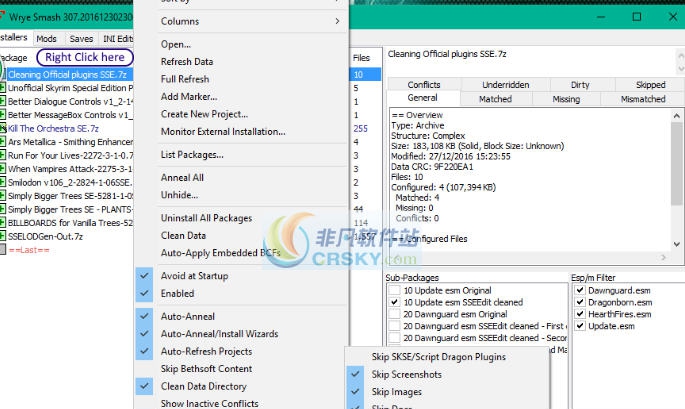685x409 pixels.
Task: Choose Add Marker... menu item
Action: tap(241, 97)
